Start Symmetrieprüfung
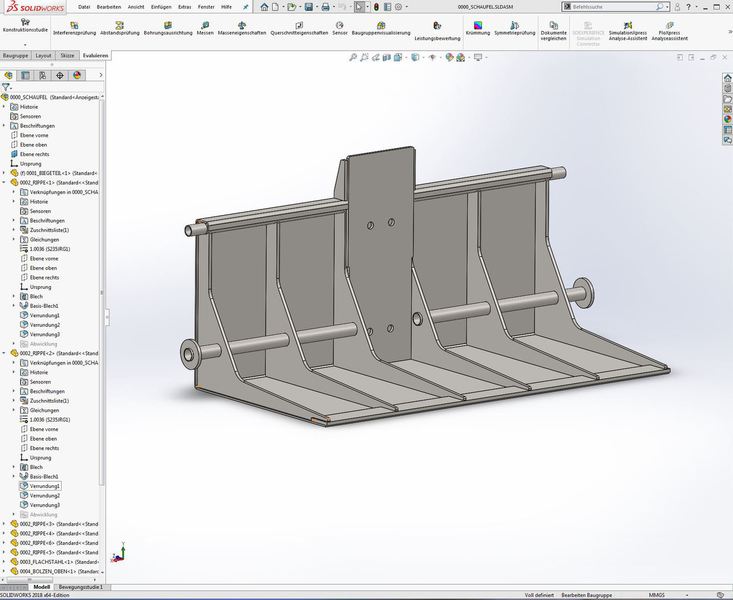Viewport: 733px width, 600px height. pos(515,29)
